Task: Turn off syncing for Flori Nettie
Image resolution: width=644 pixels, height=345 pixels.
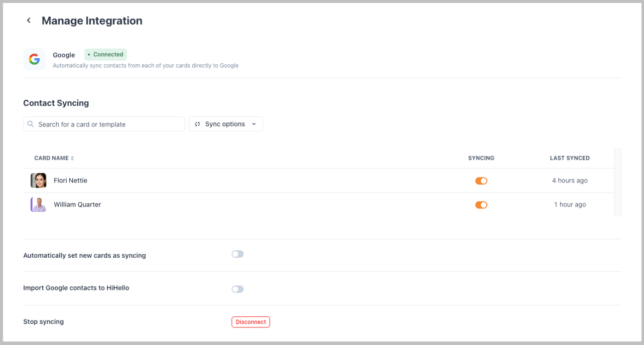Action: point(481,181)
